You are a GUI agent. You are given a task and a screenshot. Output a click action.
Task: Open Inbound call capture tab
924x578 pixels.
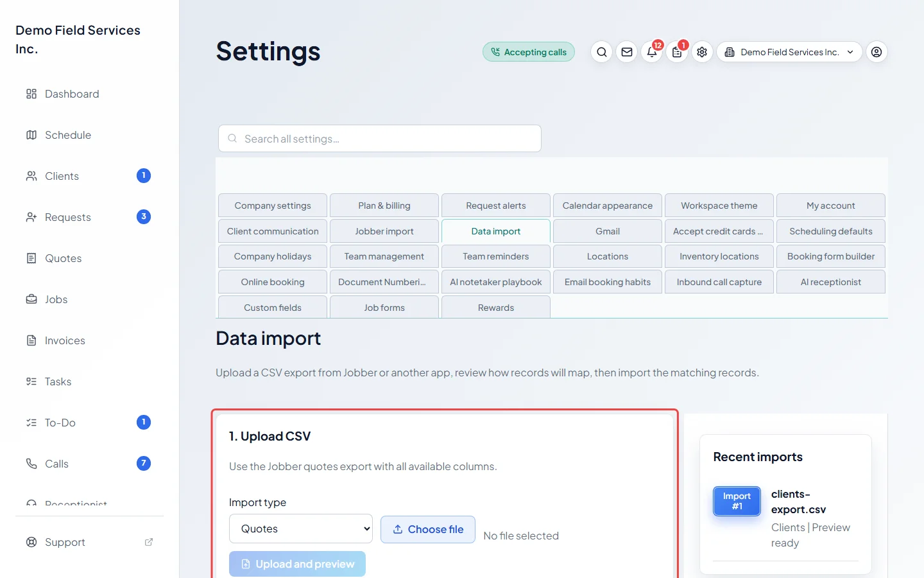(x=719, y=282)
